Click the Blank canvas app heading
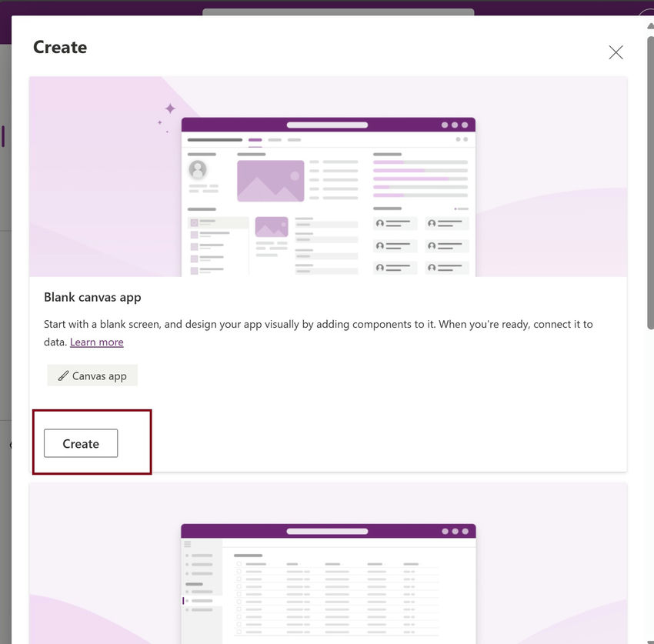654x644 pixels. tap(92, 298)
